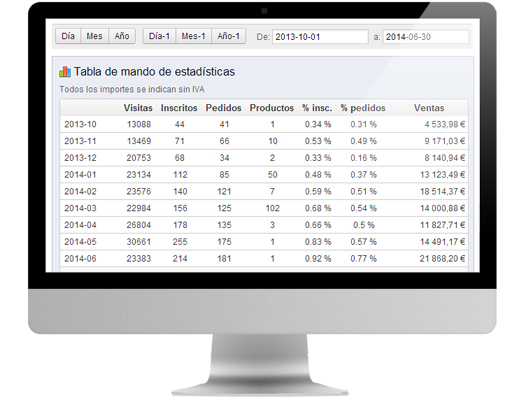Click sales value 14 000,88 €
Viewport: 526px width, 400px height.
point(443,208)
